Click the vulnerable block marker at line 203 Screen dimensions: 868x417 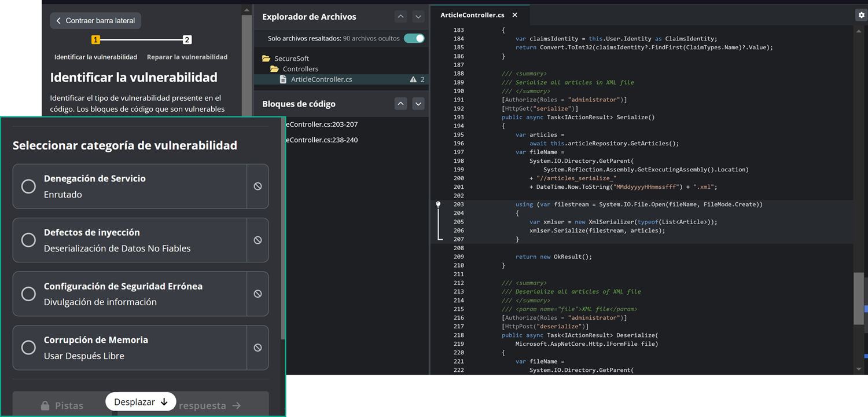(x=438, y=204)
